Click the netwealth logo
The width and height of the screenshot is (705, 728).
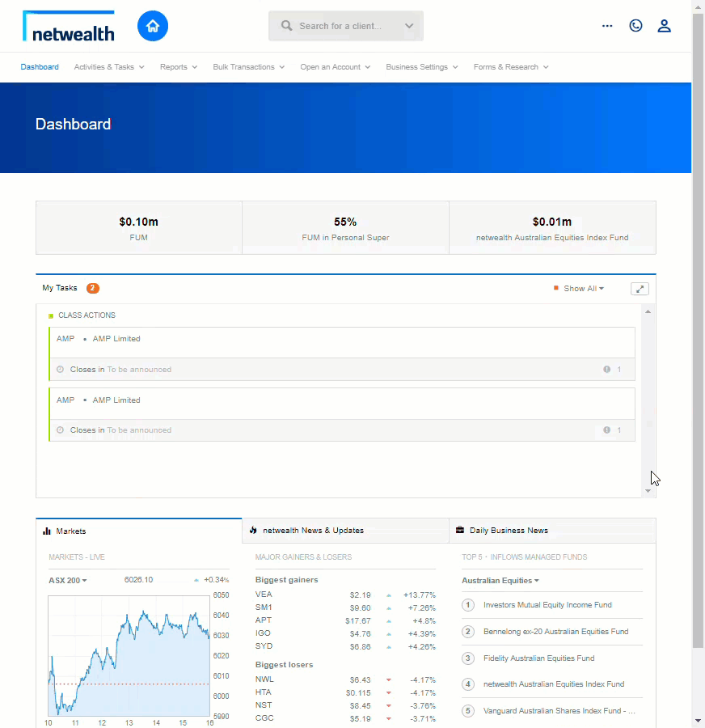click(69, 27)
